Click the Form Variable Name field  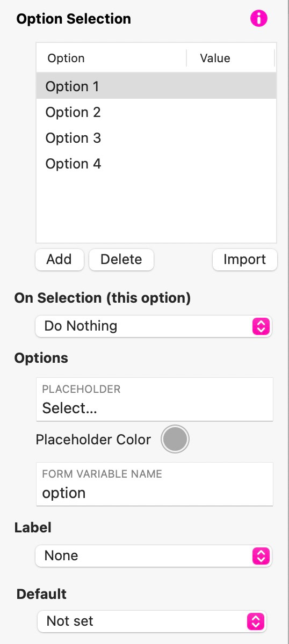[155, 484]
